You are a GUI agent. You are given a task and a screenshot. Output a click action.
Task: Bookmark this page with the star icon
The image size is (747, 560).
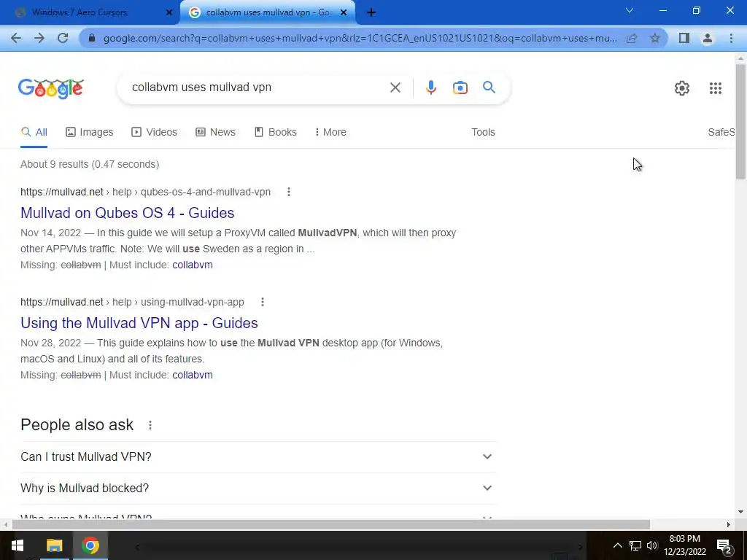pyautogui.click(x=655, y=38)
